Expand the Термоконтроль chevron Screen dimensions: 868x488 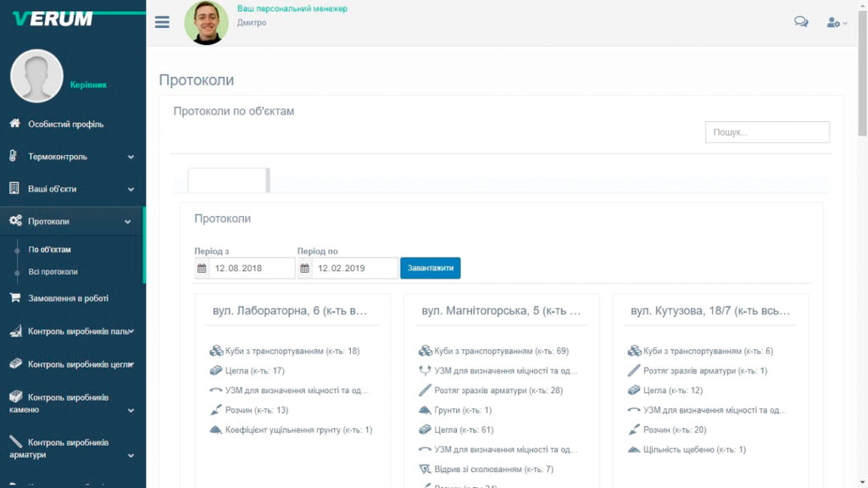pos(131,157)
